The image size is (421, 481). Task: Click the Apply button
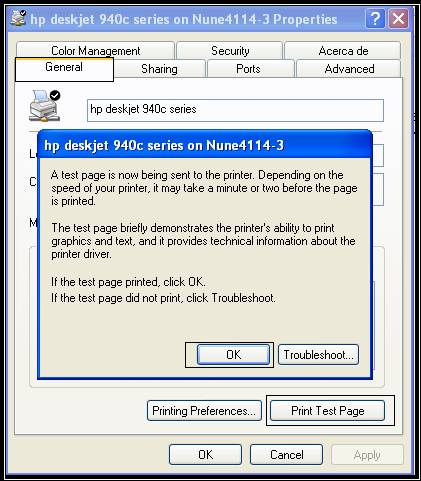click(367, 454)
